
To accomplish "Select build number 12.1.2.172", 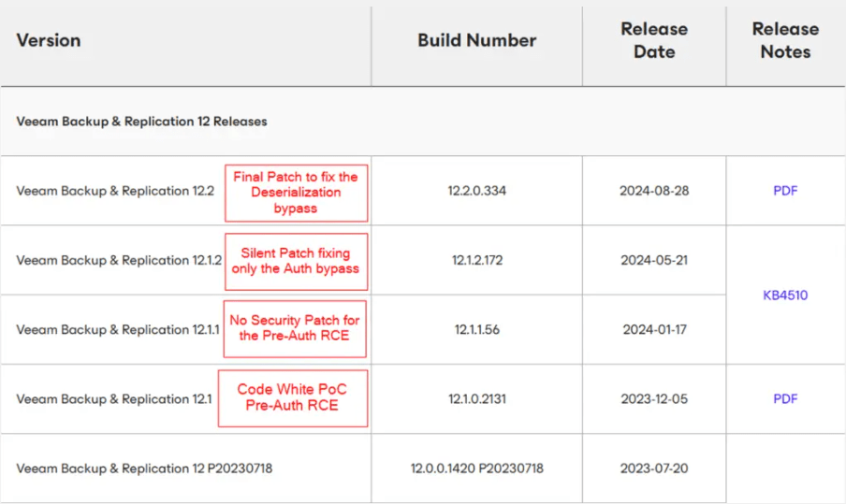I will (x=476, y=260).
